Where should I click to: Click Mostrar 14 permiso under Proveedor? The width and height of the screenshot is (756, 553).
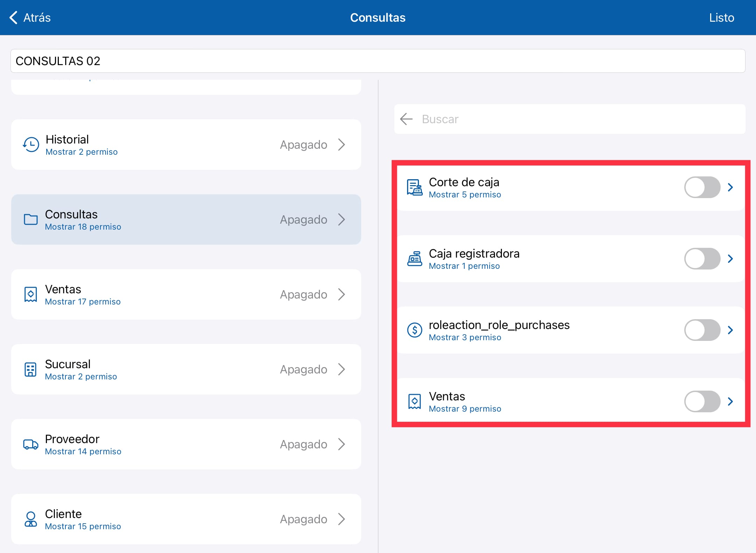pyautogui.click(x=83, y=451)
